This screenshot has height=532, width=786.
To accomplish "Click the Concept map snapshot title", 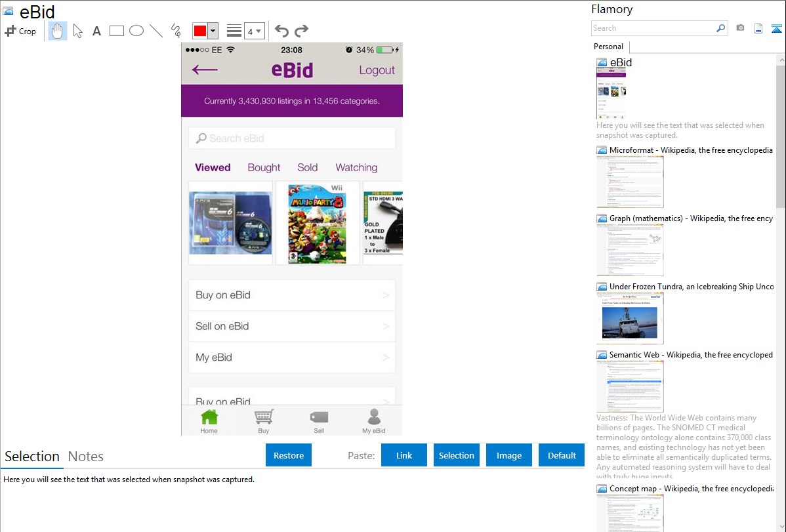I will 692,488.
